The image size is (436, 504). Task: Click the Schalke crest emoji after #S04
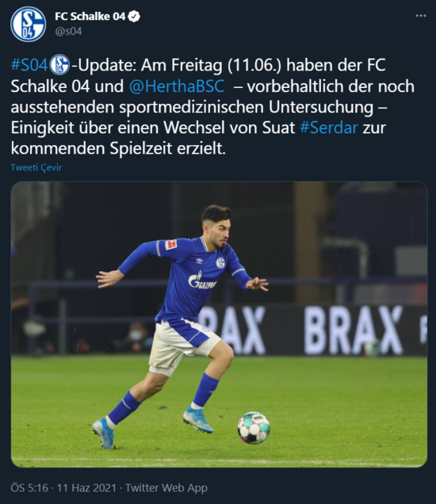click(x=59, y=65)
